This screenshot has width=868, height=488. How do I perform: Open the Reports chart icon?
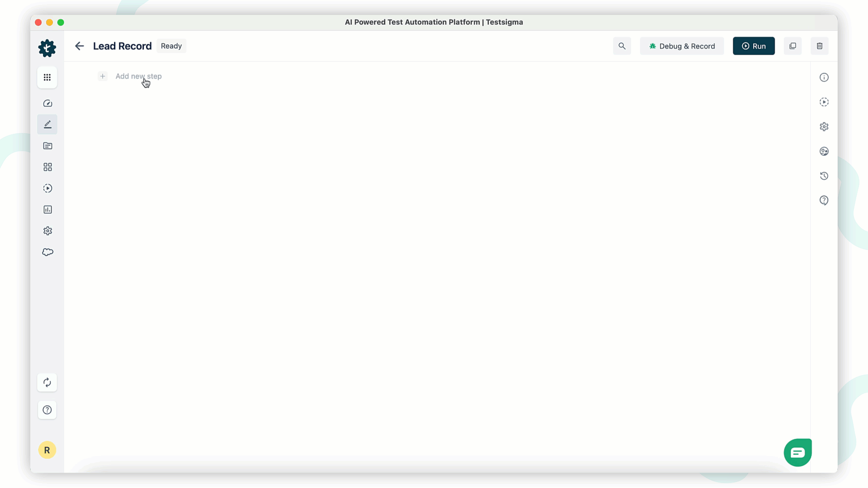[x=47, y=210]
